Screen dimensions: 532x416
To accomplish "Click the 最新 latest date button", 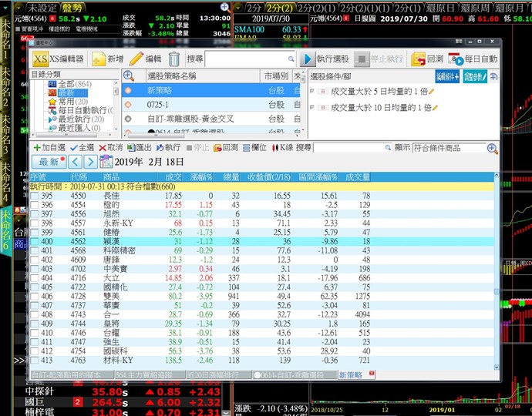I will (48, 162).
